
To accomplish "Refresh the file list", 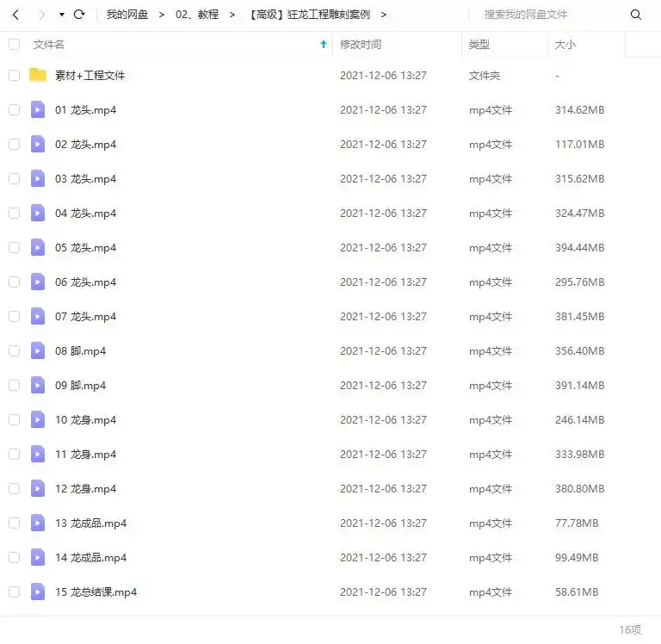I will [x=79, y=15].
